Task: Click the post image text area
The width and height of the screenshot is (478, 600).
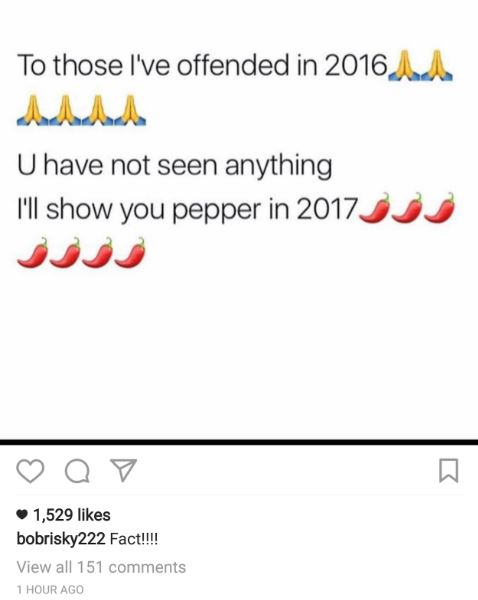Action: [x=239, y=220]
